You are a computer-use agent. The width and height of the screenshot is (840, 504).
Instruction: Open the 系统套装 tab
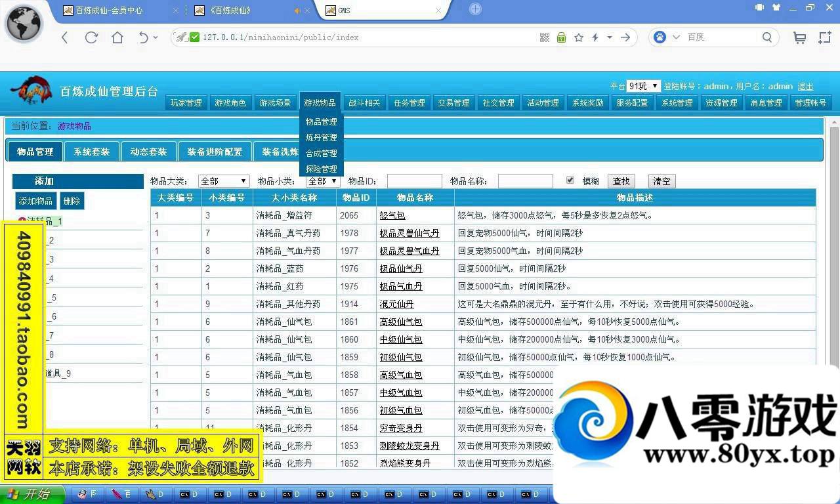click(x=92, y=152)
